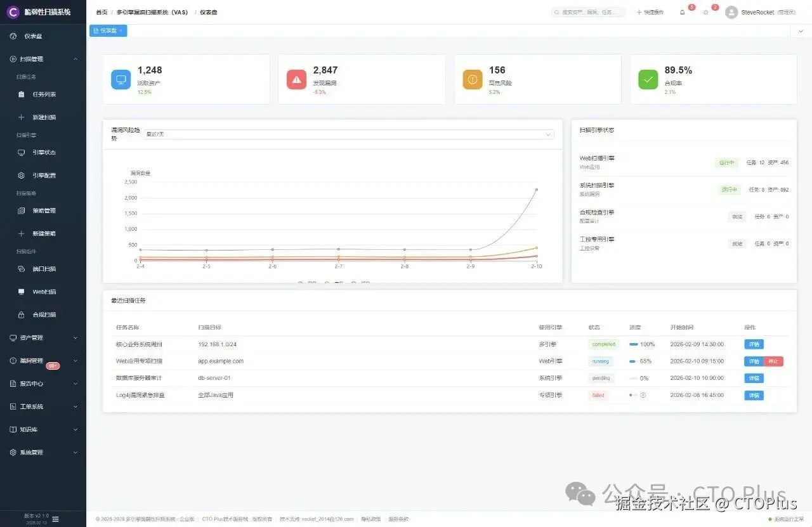Expand the 系统管理 sidebar group
Viewport: 812px width, 527px height.
click(x=43, y=453)
